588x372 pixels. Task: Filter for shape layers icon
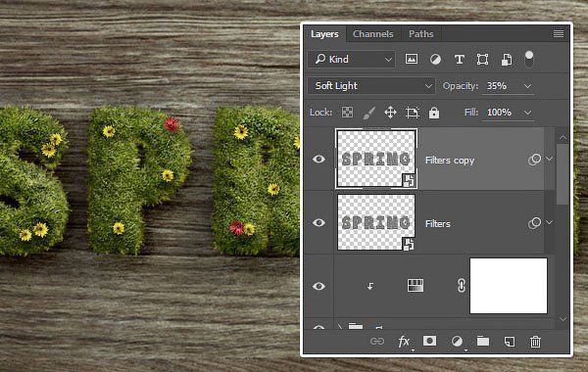(482, 59)
